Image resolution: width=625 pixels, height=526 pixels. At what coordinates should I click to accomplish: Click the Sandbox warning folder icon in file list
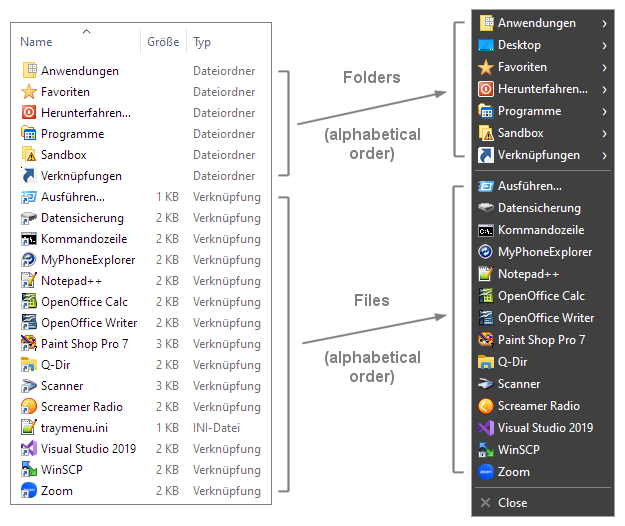click(x=29, y=155)
